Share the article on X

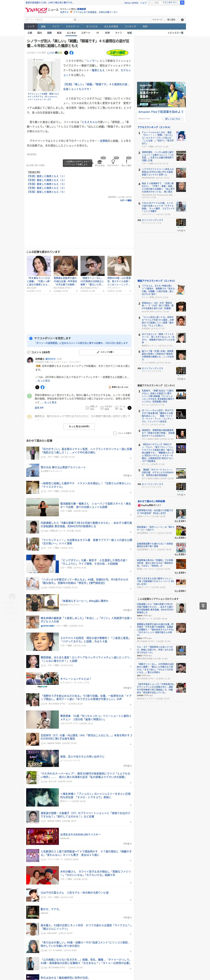[66, 53]
